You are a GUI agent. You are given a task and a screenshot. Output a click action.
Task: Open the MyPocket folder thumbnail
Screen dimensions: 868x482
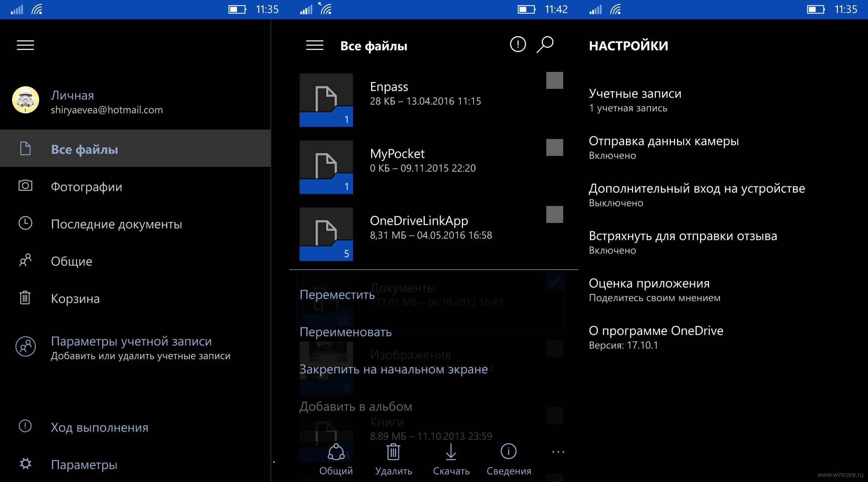tap(326, 167)
